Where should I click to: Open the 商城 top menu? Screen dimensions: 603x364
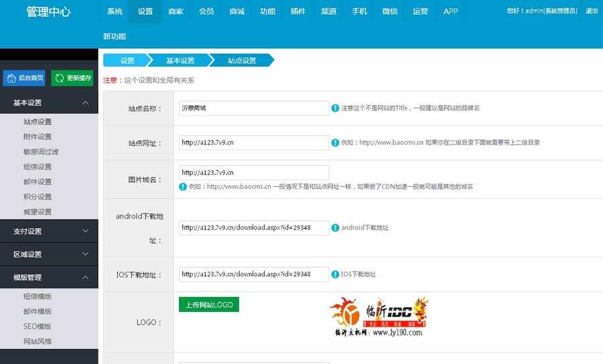point(237,11)
